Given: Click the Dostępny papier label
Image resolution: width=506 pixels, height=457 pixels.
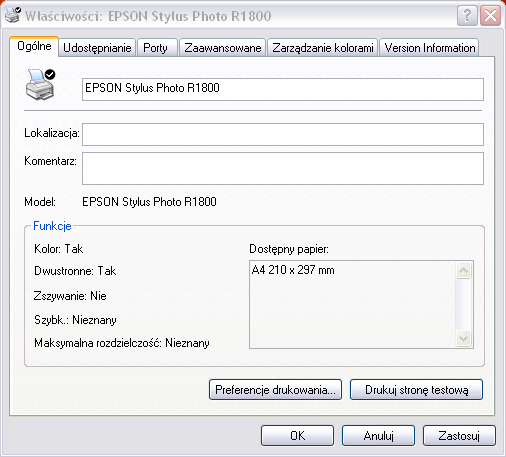Looking at the screenshot, I should click(289, 249).
